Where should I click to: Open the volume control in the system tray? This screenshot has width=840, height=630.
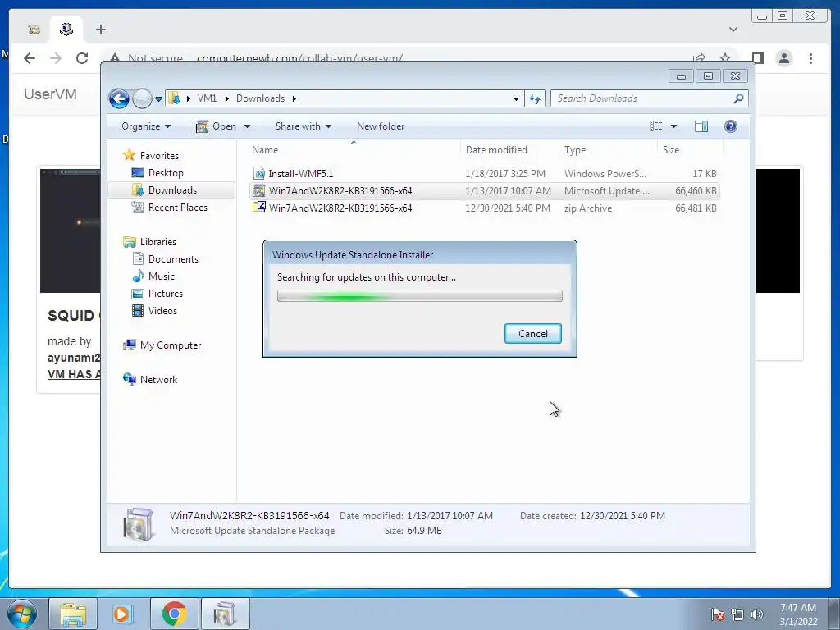(757, 615)
